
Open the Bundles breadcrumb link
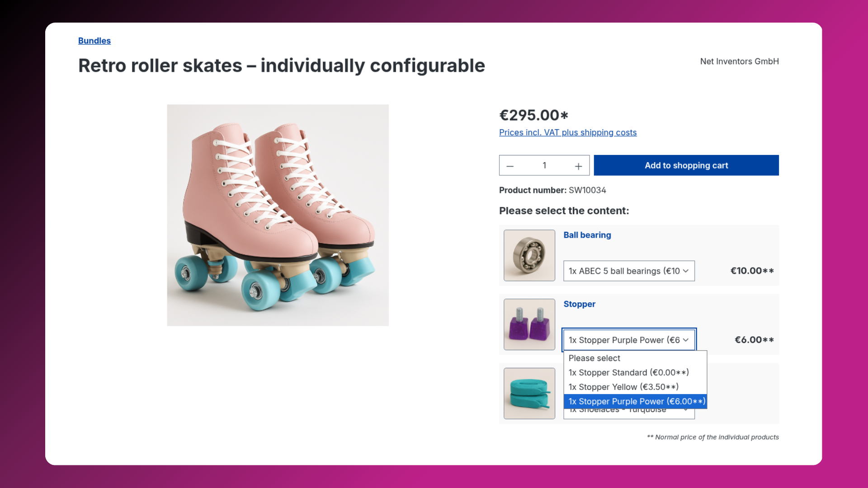click(x=94, y=41)
